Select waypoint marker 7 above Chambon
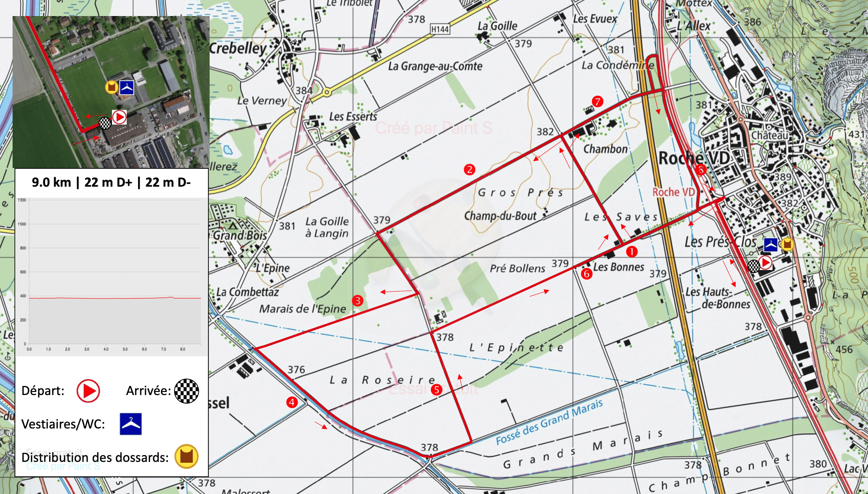The image size is (868, 494). click(x=598, y=102)
